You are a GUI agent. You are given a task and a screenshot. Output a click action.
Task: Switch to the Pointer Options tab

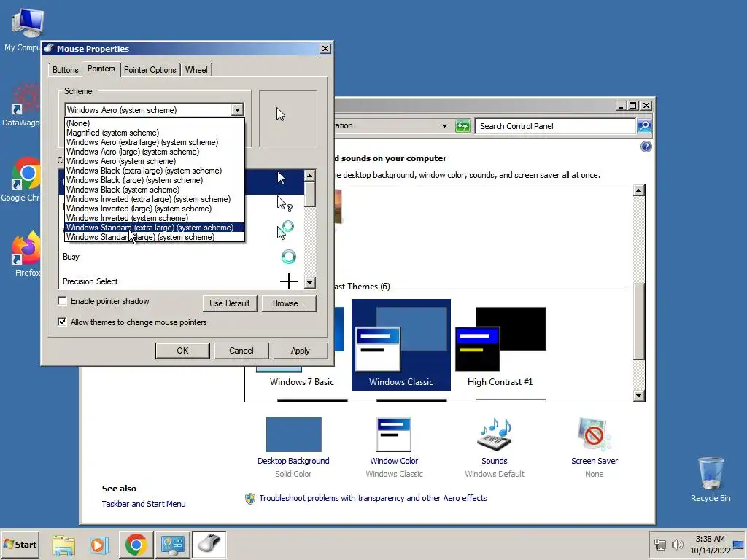click(x=150, y=69)
